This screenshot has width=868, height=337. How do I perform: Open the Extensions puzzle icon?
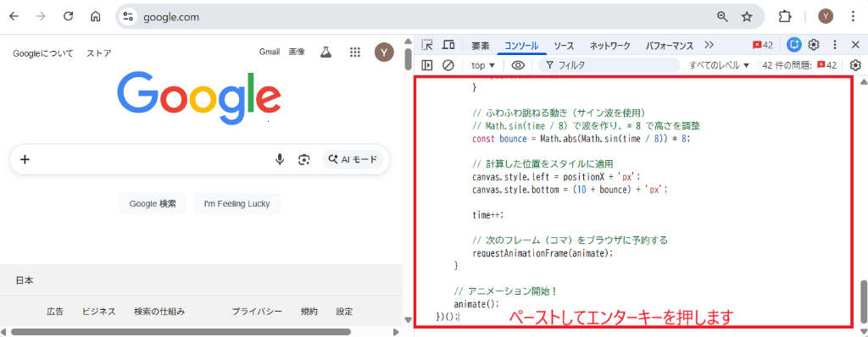pos(784,17)
